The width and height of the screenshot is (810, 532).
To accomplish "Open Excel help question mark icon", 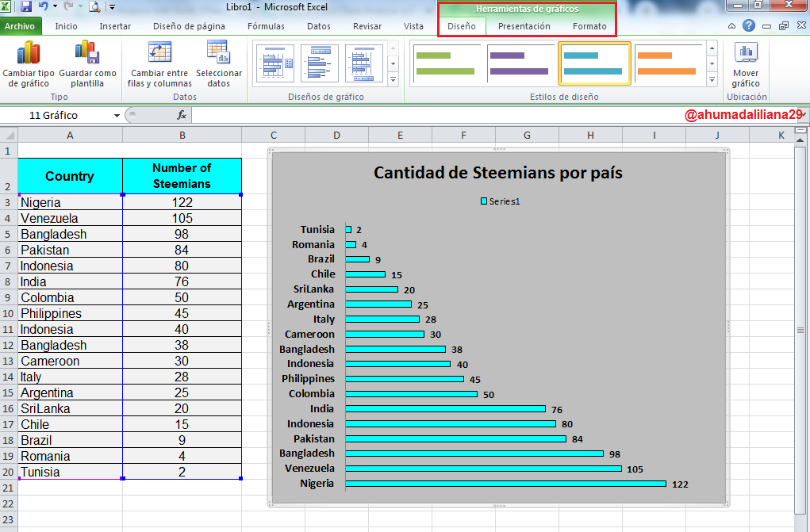I will click(x=749, y=26).
